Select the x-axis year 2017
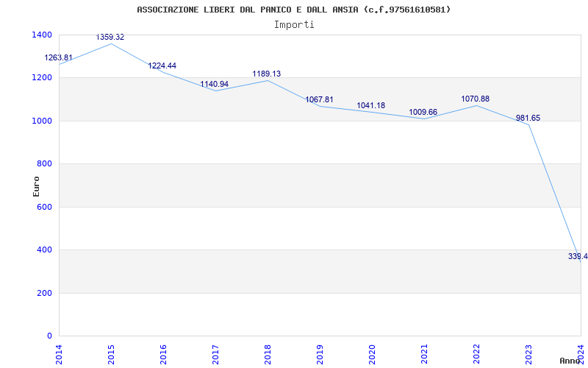 [215, 354]
